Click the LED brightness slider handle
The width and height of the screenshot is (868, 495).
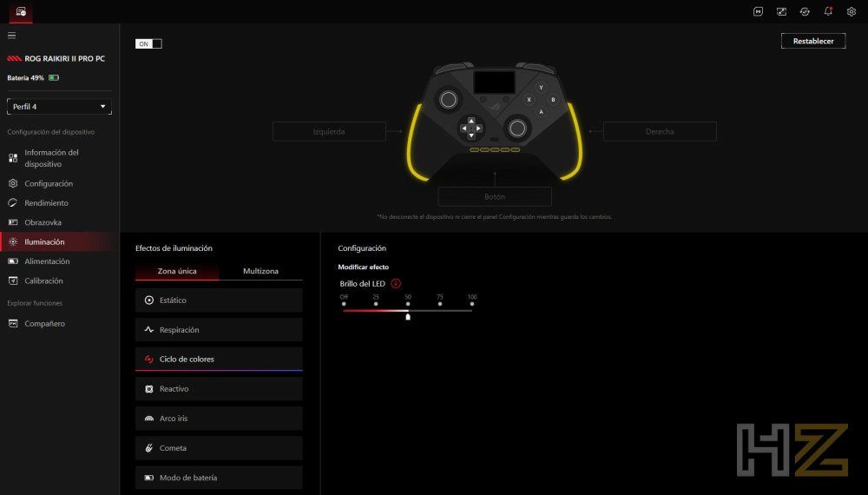408,316
